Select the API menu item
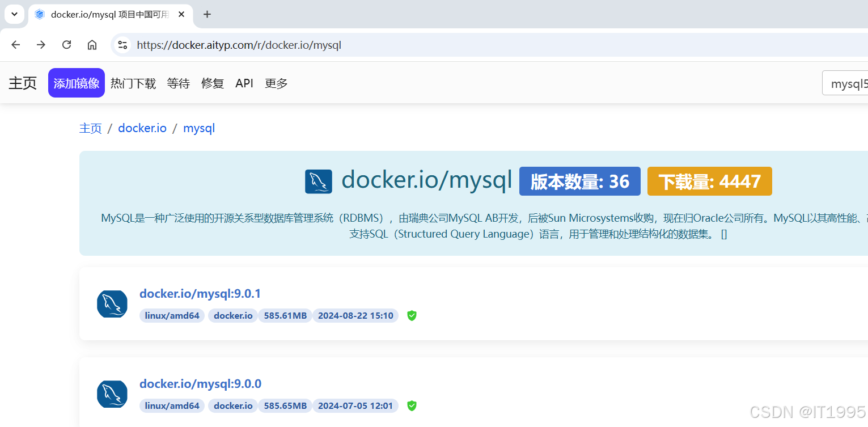The width and height of the screenshot is (868, 427). pos(244,83)
